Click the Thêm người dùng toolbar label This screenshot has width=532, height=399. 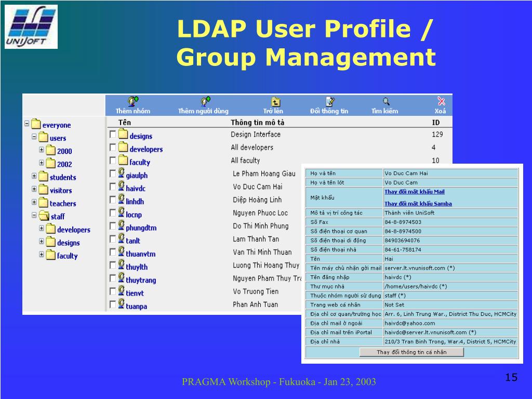pos(203,111)
